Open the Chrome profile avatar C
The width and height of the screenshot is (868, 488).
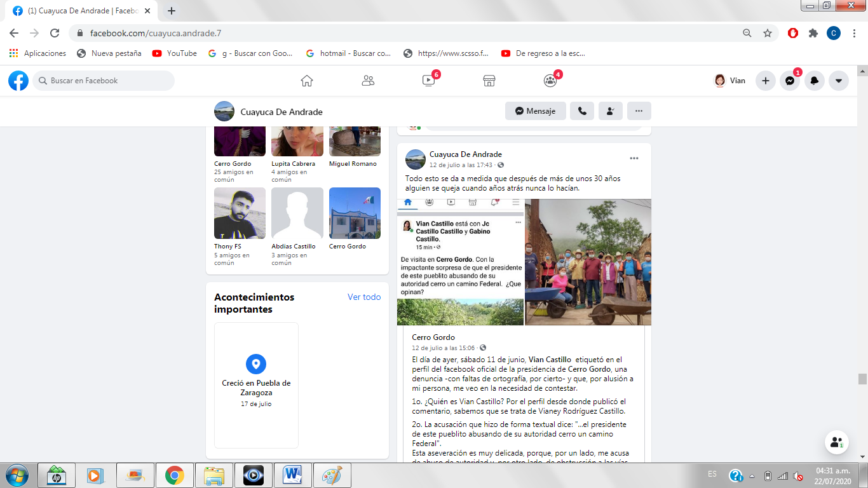834,33
